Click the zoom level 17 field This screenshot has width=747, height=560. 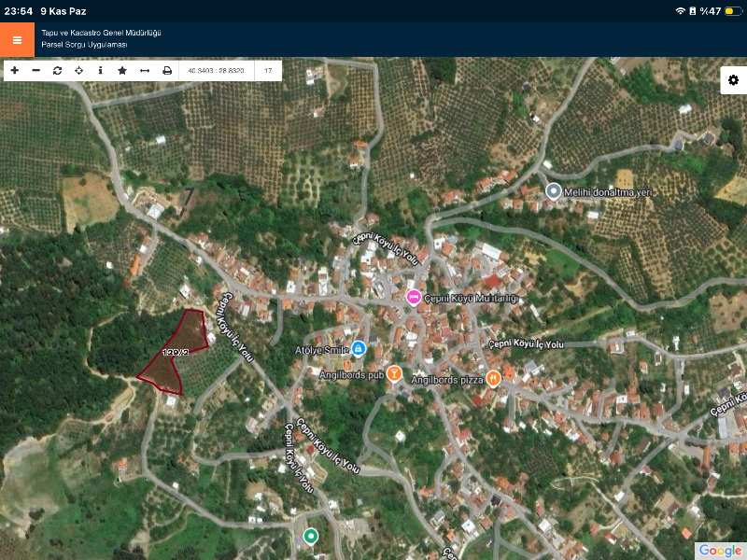[268, 71]
